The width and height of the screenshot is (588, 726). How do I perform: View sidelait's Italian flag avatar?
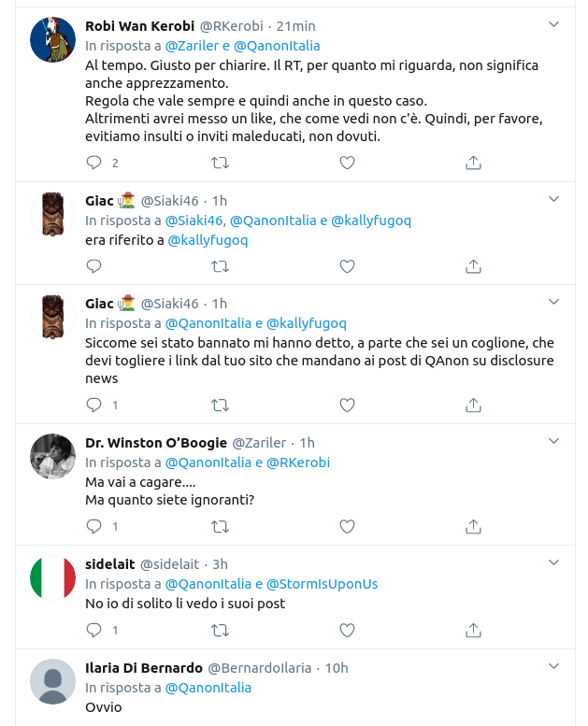pos(53,577)
